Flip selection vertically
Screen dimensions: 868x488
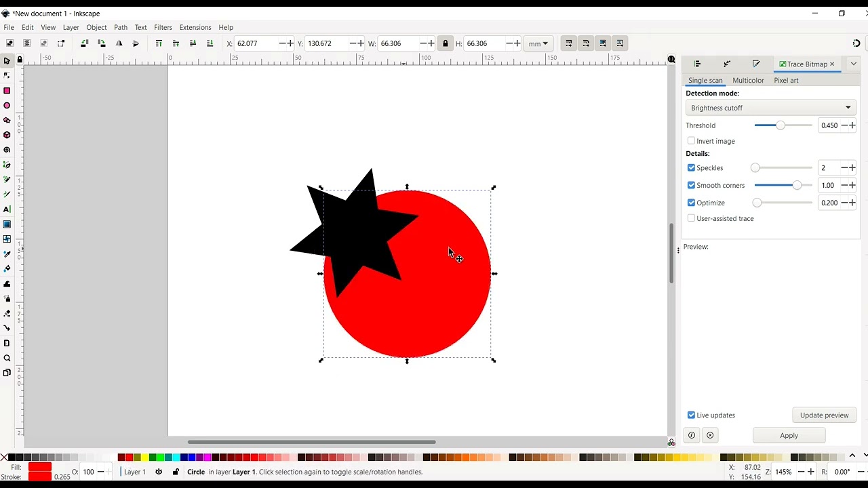click(x=136, y=43)
